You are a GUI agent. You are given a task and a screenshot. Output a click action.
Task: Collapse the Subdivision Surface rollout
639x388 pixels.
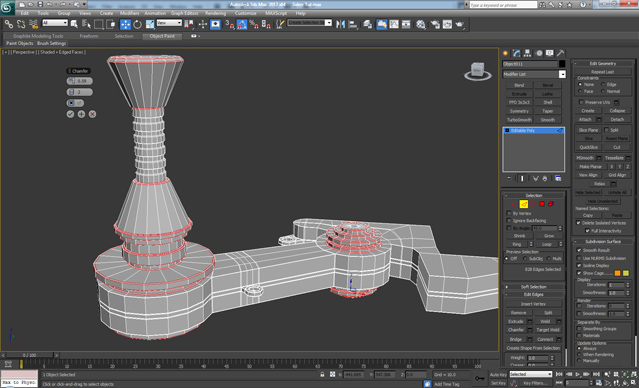point(603,241)
